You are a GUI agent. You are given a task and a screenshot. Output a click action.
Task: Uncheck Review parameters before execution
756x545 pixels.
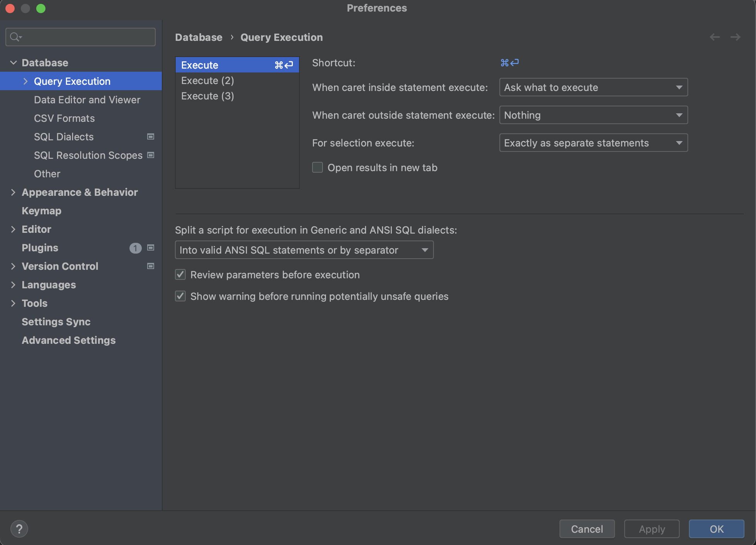click(180, 274)
